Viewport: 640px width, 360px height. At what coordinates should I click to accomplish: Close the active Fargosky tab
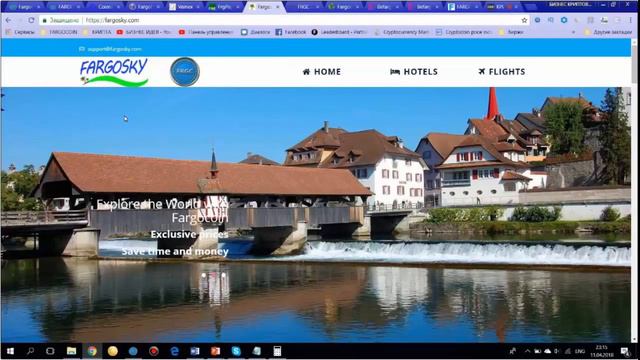point(278,7)
